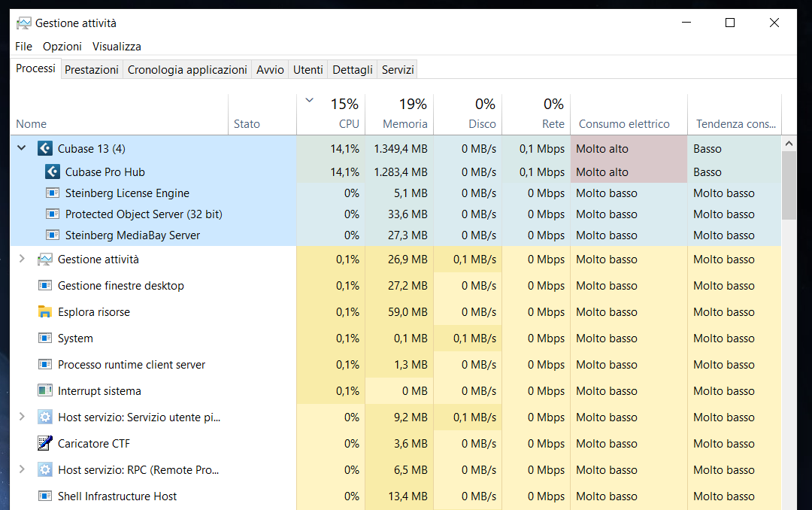Click the Esplora risorse folder icon
The image size is (812, 510).
click(x=45, y=312)
